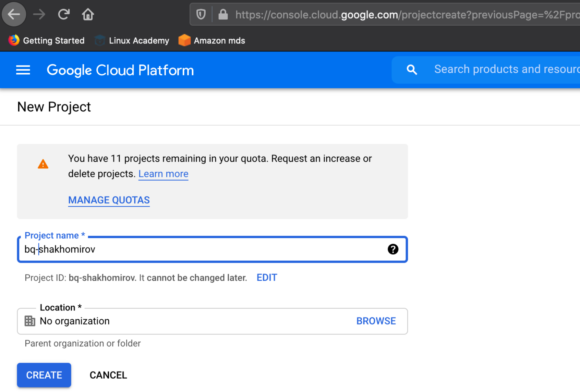Click BROWSE to choose a location
Image resolution: width=580 pixels, height=392 pixels.
tap(376, 321)
